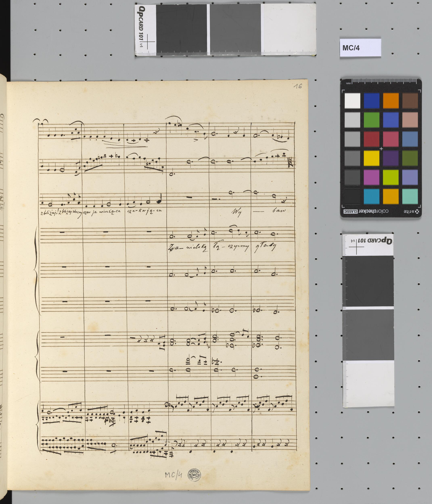
Task: Click the amber patch in the ColorChecker bottom row
Action: click(x=391, y=196)
